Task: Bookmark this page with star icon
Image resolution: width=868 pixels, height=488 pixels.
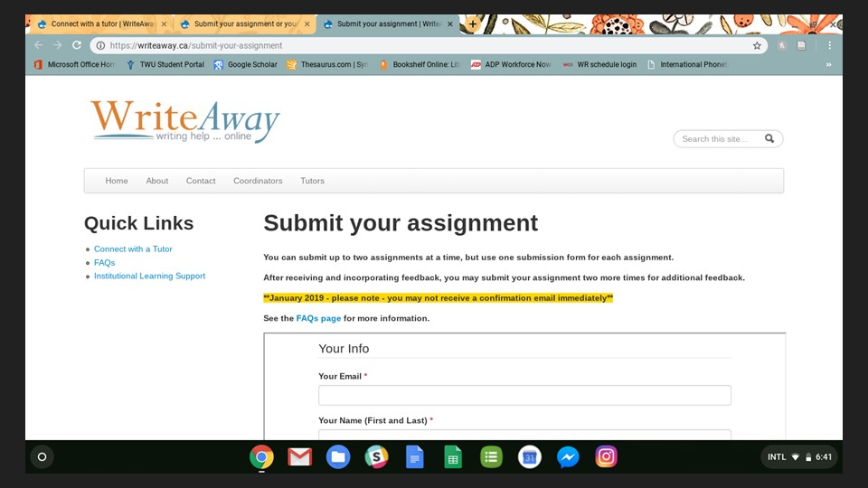Action: pyautogui.click(x=757, y=45)
